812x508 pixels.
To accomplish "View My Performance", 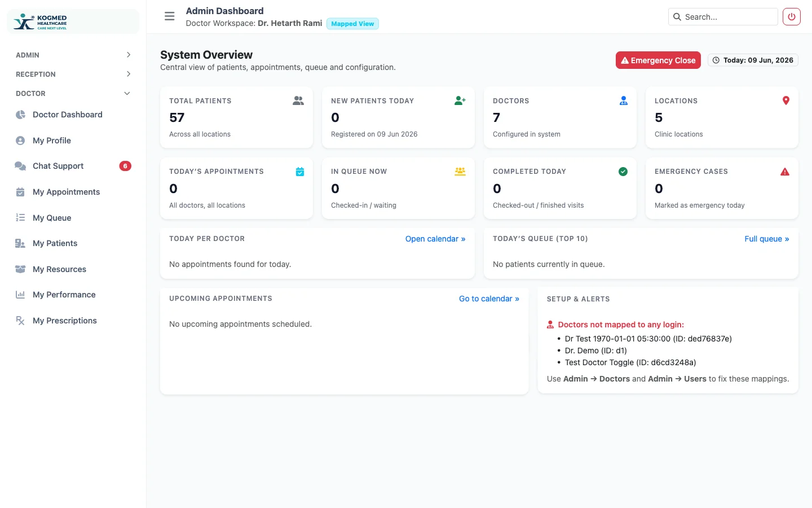I will pos(73,295).
